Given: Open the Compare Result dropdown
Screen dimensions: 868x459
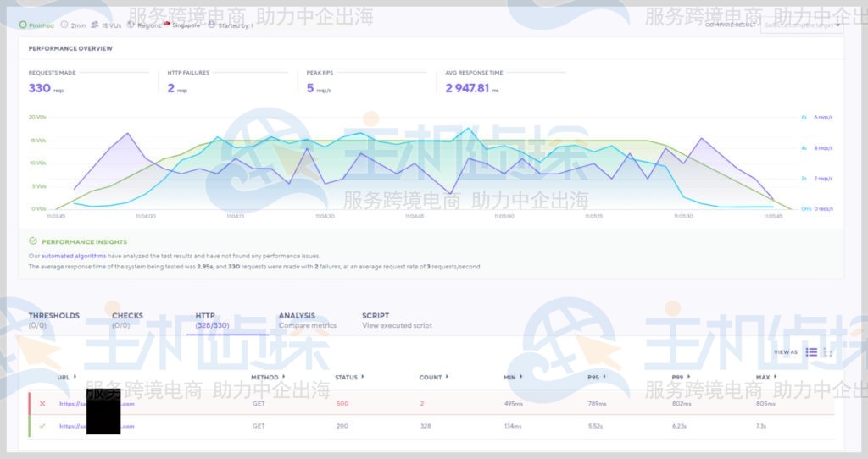Looking at the screenshot, I should point(801,25).
